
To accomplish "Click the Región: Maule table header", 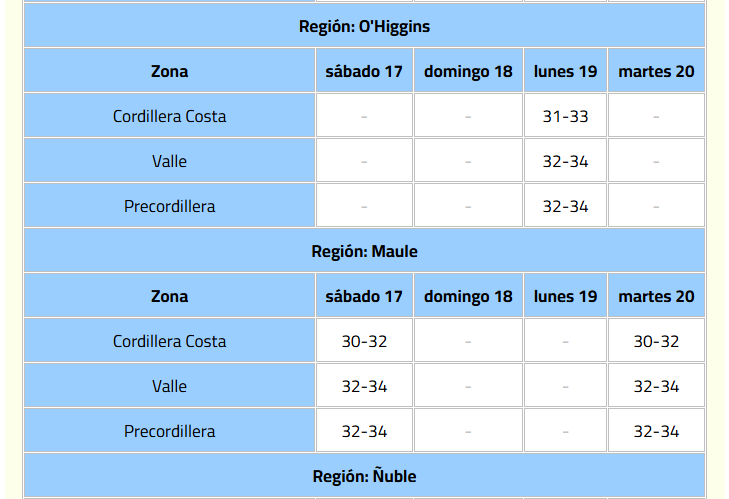I will [x=364, y=251].
